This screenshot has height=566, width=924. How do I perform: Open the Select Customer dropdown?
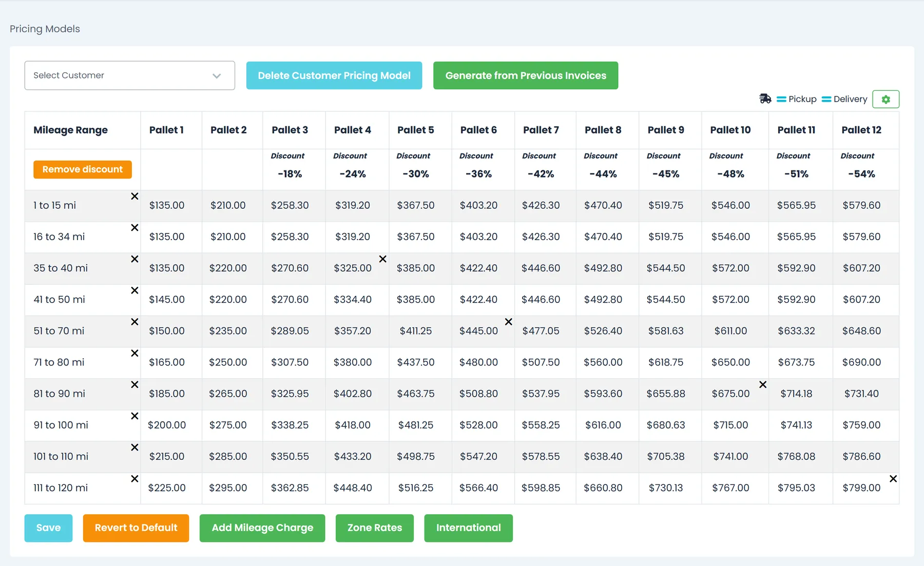click(129, 75)
